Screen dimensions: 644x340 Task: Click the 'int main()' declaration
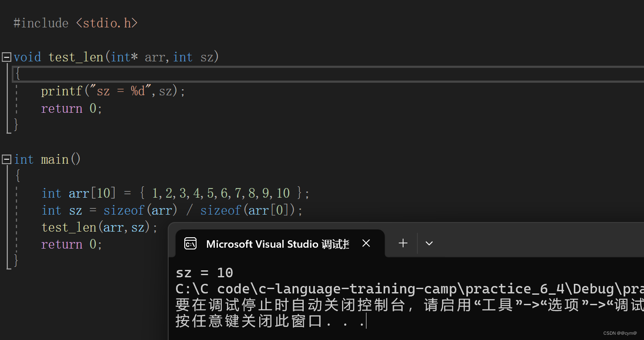pyautogui.click(x=47, y=159)
